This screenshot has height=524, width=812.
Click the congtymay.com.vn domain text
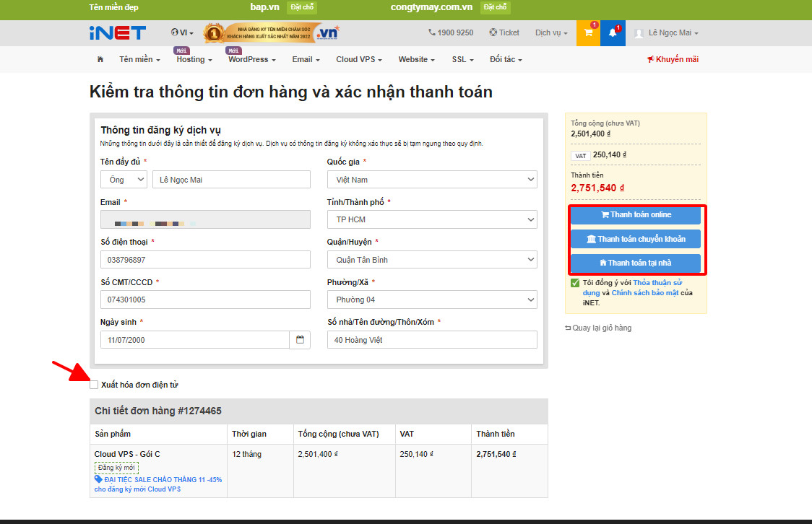click(431, 7)
